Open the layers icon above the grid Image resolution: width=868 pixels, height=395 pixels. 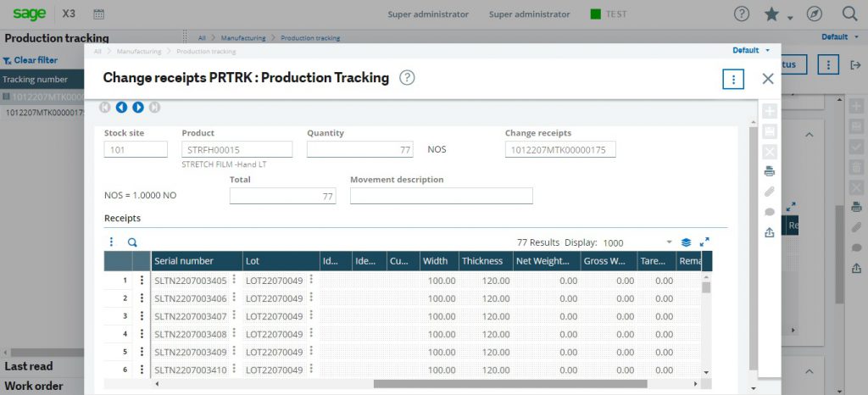(687, 242)
